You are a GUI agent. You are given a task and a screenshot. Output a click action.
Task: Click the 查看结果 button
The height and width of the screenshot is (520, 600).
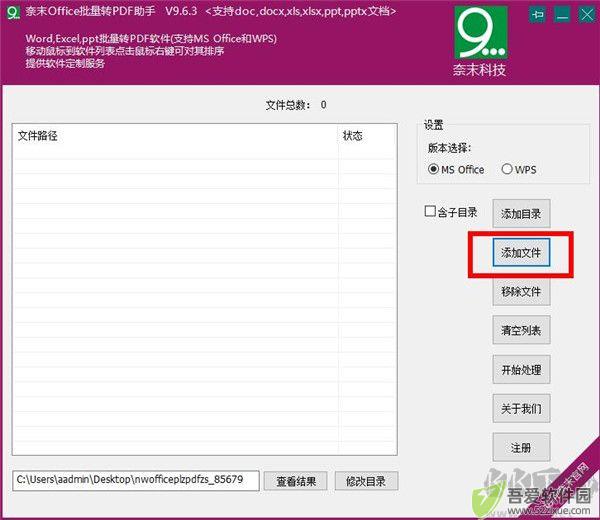click(296, 481)
